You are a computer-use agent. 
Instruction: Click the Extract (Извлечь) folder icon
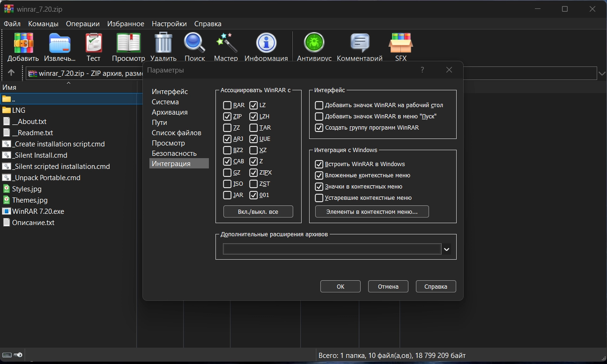(60, 44)
